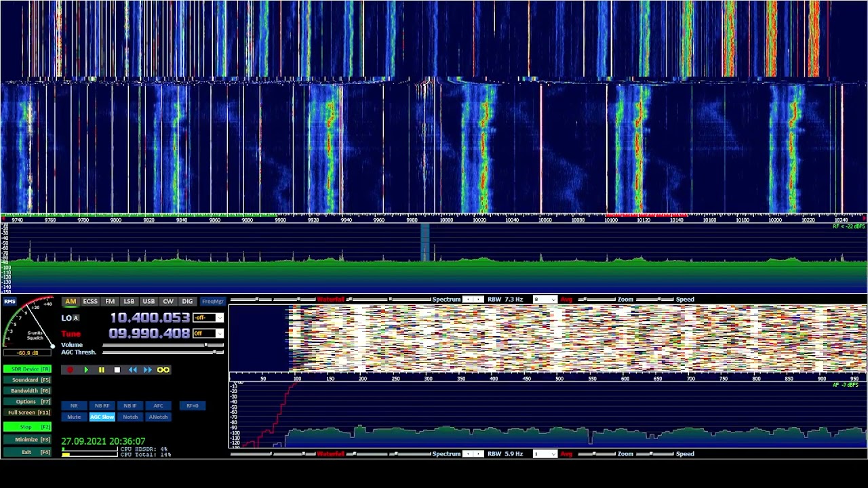
Task: Click the LO frequency 10.400.053 display
Action: click(x=150, y=318)
